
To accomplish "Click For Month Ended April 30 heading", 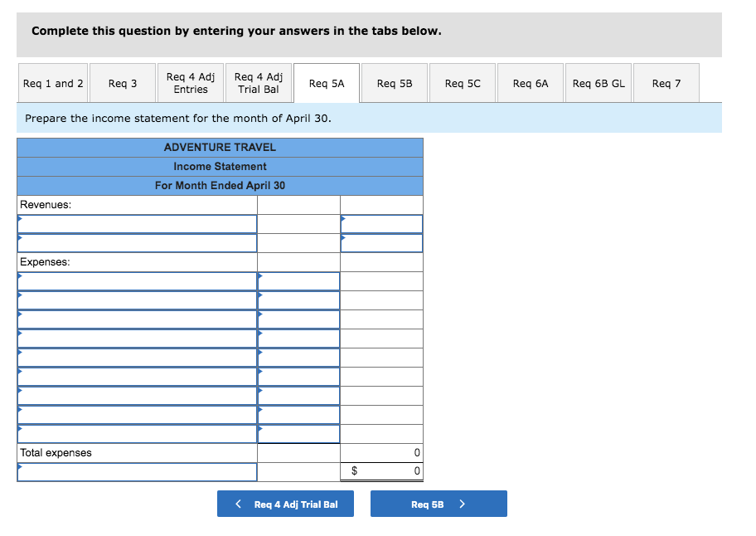I will (220, 185).
